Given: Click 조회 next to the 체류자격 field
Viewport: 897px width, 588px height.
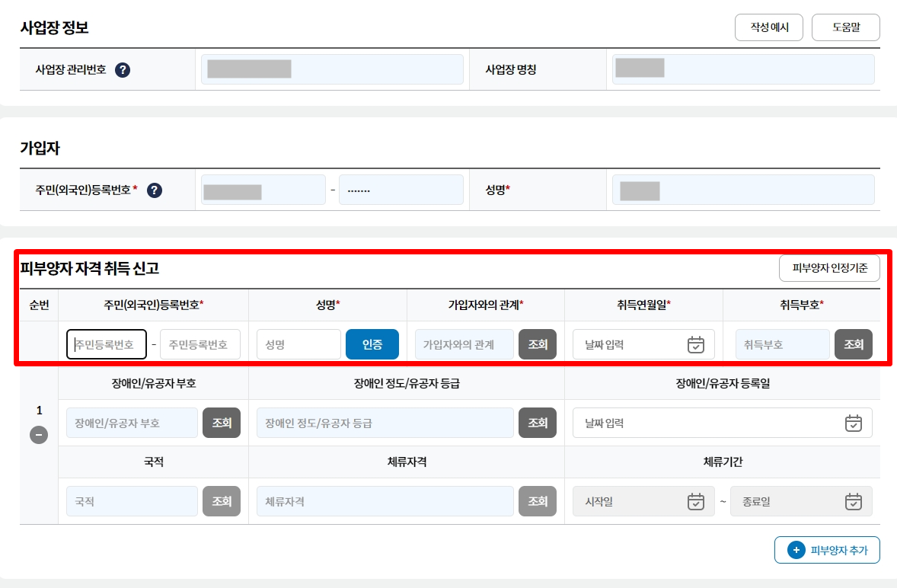Looking at the screenshot, I should point(538,501).
